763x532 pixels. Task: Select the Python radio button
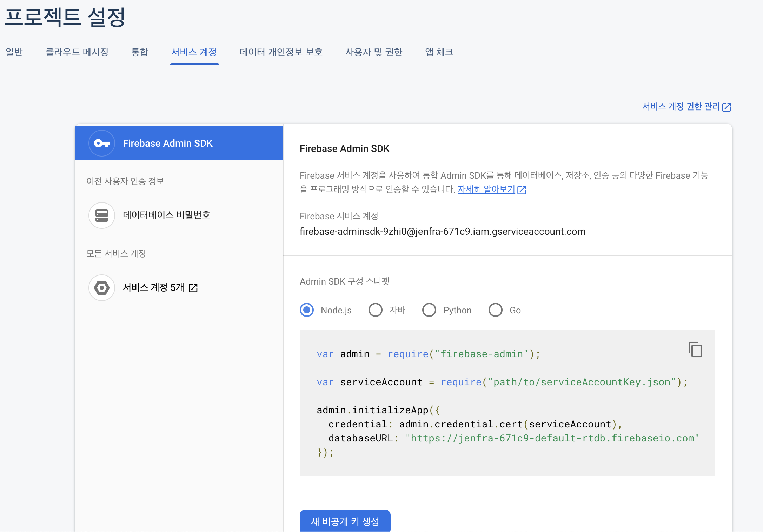pyautogui.click(x=429, y=310)
